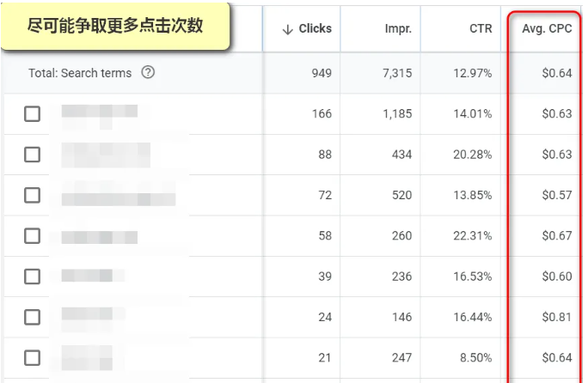Screen dimensions: 588x383
Task: Select the checkbox in the 88-clicks row
Action: 32,155
